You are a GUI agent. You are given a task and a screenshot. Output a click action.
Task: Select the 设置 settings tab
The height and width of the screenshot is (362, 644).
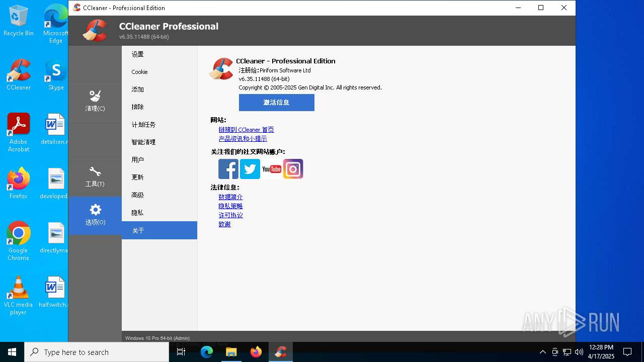tap(159, 54)
